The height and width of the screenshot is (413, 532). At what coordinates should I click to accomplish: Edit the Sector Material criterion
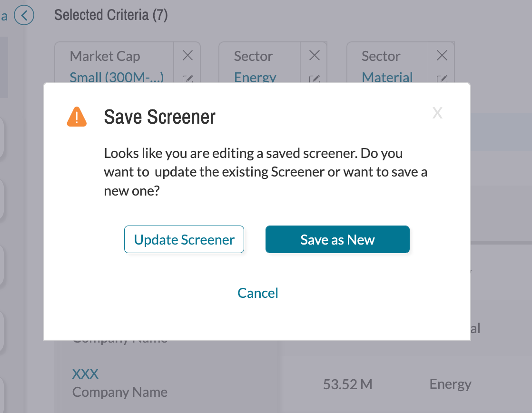(x=442, y=79)
